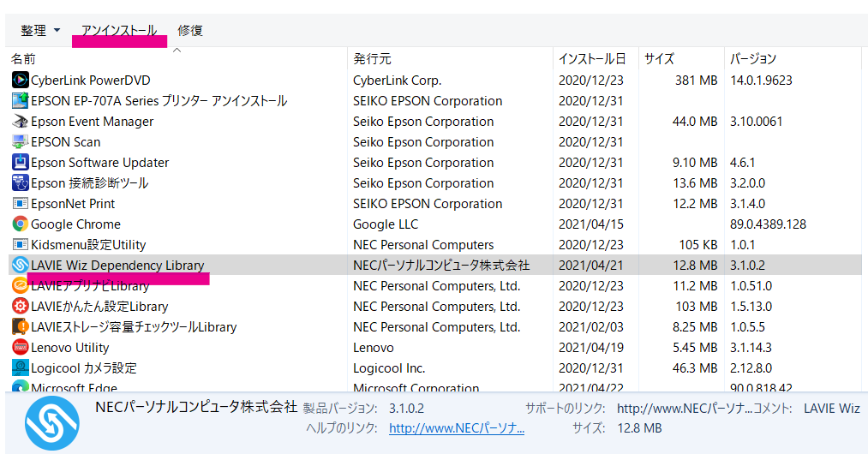The image size is (868, 454).
Task: Click 製品バージョン value 3.1.0.2 in details pane
Action: click(x=406, y=408)
